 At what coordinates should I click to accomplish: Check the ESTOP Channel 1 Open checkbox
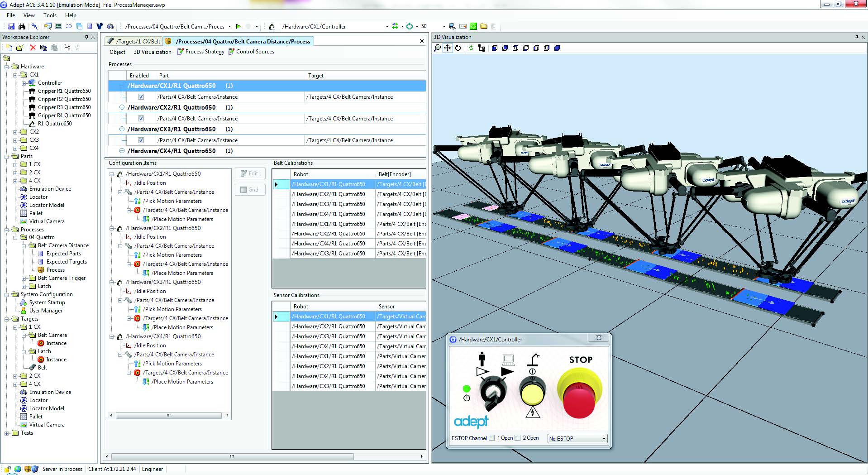tap(492, 438)
